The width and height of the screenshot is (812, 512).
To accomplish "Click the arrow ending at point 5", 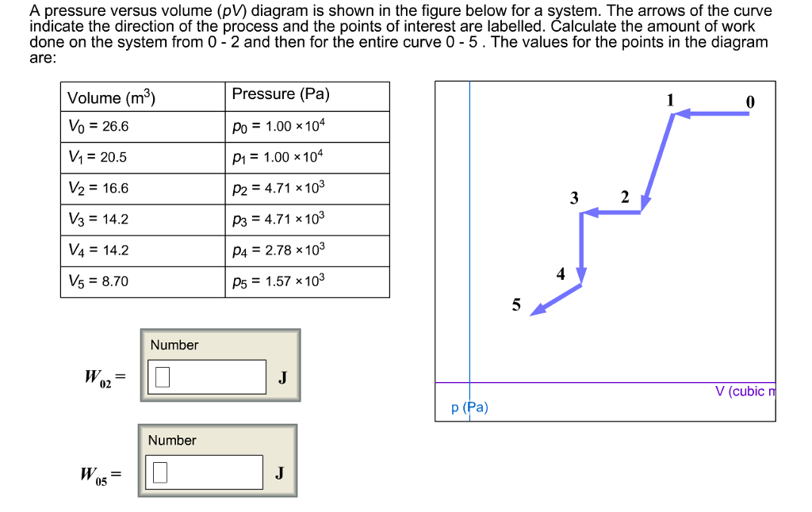I will click(556, 300).
